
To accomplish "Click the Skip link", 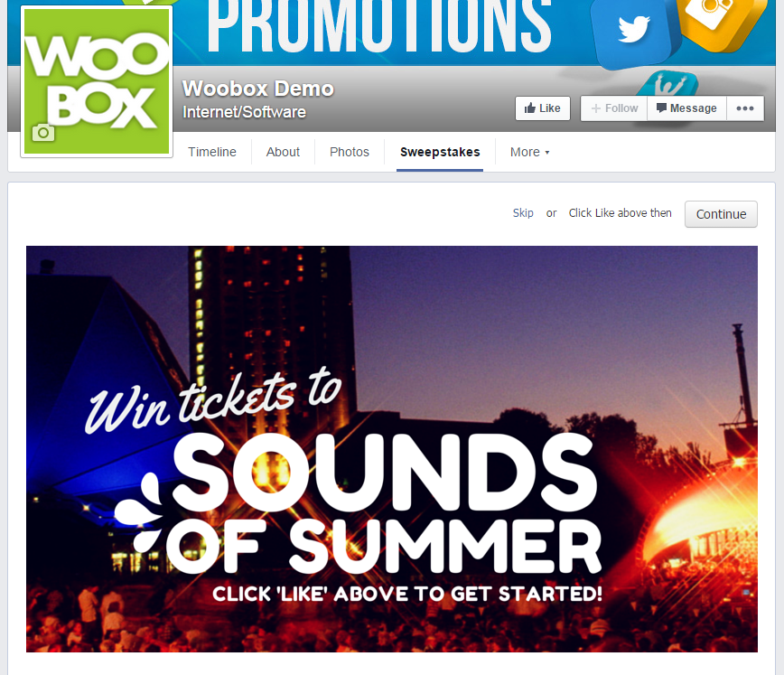I will tap(523, 213).
